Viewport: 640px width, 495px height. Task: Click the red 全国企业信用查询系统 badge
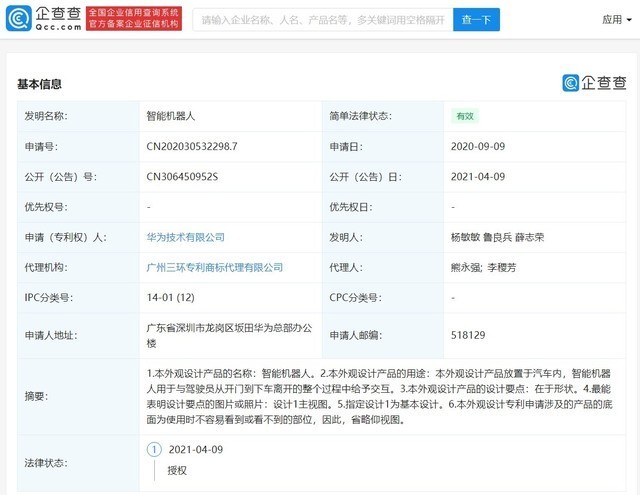[x=134, y=18]
